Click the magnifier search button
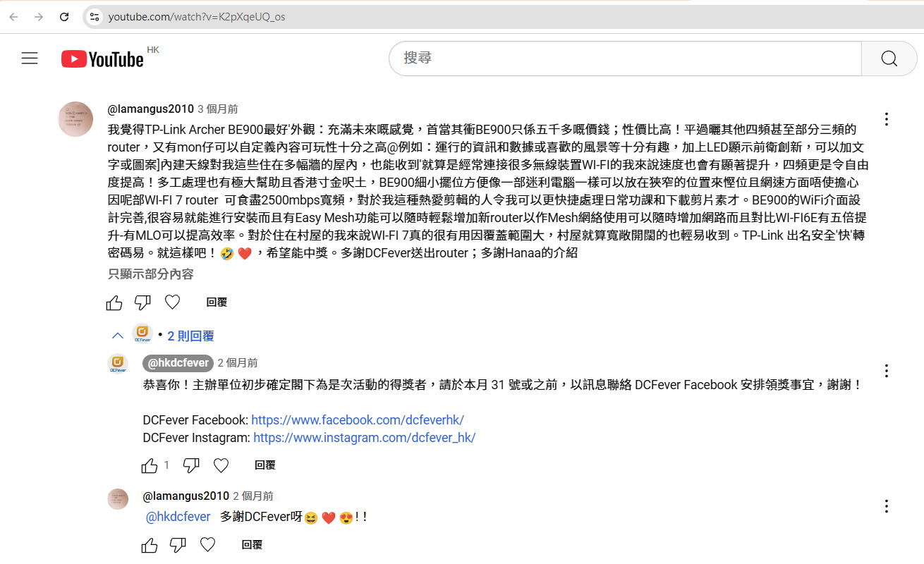The image size is (924, 564). point(889,59)
